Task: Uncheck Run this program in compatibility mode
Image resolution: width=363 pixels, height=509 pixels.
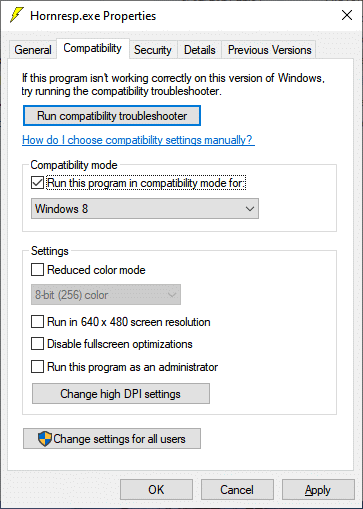Action: [37, 183]
